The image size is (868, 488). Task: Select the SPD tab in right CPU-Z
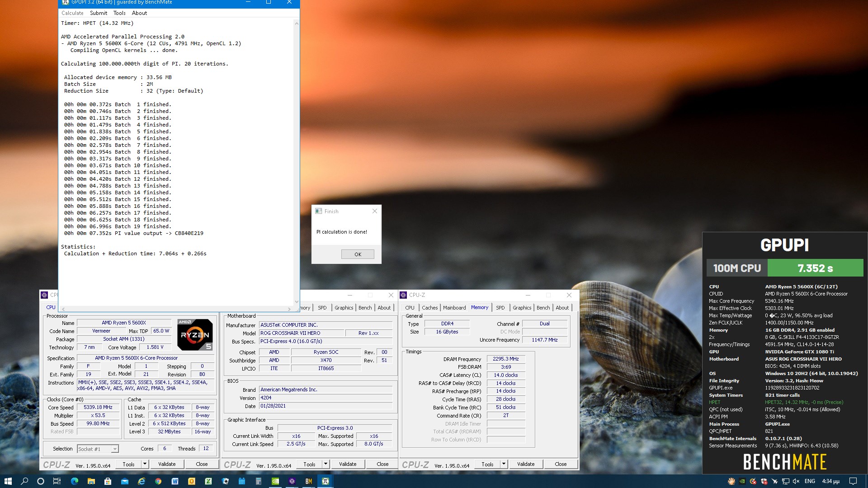tap(500, 308)
